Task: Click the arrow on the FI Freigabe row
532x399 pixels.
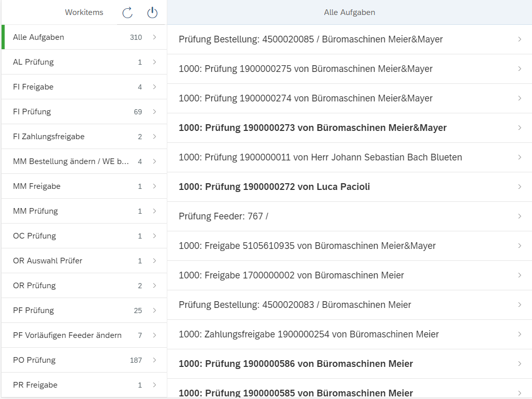Action: [154, 87]
